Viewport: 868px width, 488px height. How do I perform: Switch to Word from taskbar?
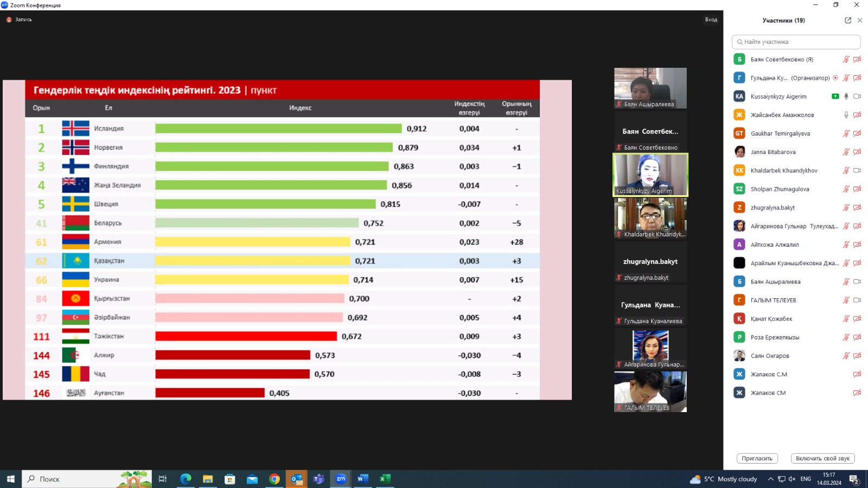pos(363,479)
